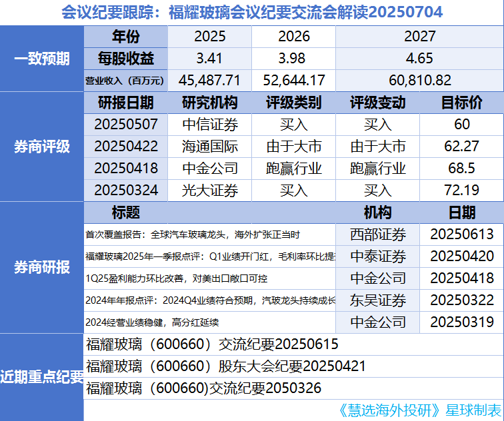Click the 券商评级 section label
Image resolution: width=504 pixels, height=421 pixels.
pos(42,147)
